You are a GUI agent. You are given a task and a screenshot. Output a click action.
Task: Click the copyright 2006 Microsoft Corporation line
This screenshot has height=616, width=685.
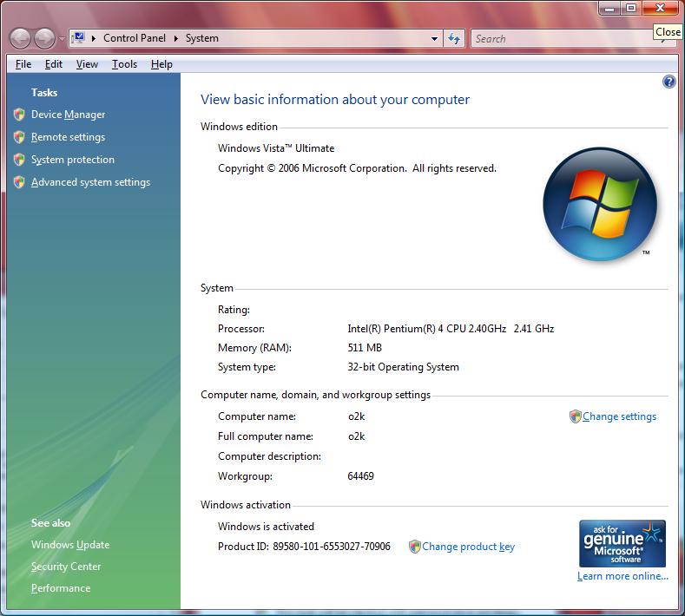(x=358, y=168)
